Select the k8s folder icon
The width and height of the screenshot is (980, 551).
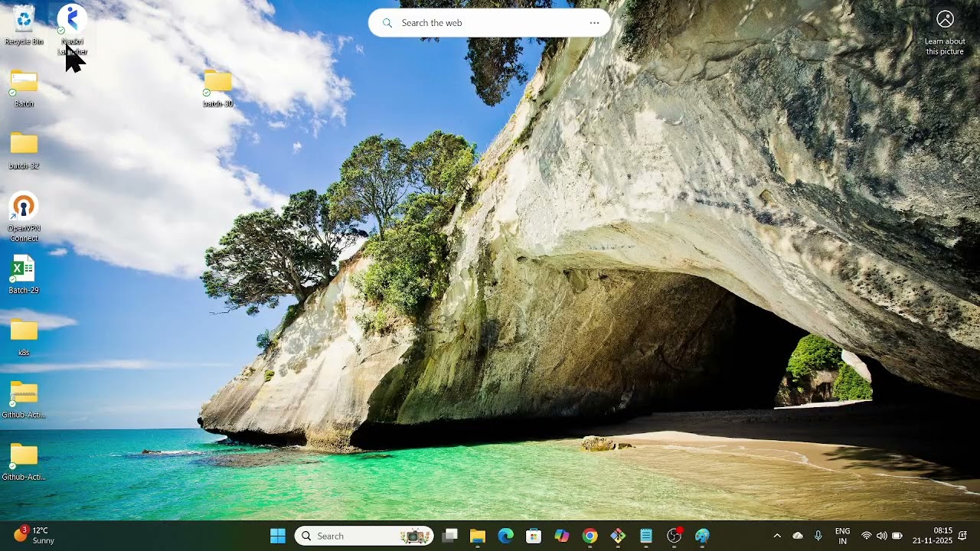pyautogui.click(x=24, y=337)
